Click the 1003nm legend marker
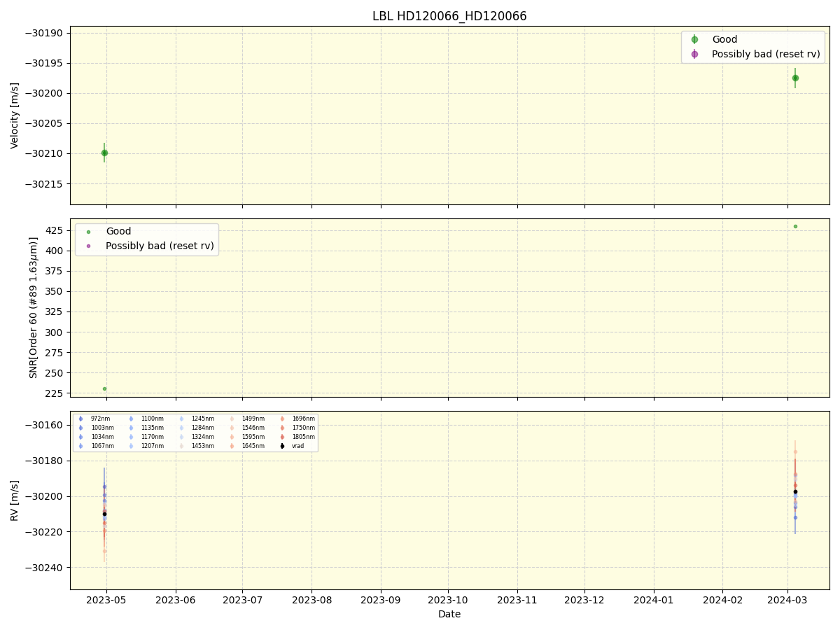This screenshot has width=840, height=630. (x=80, y=428)
